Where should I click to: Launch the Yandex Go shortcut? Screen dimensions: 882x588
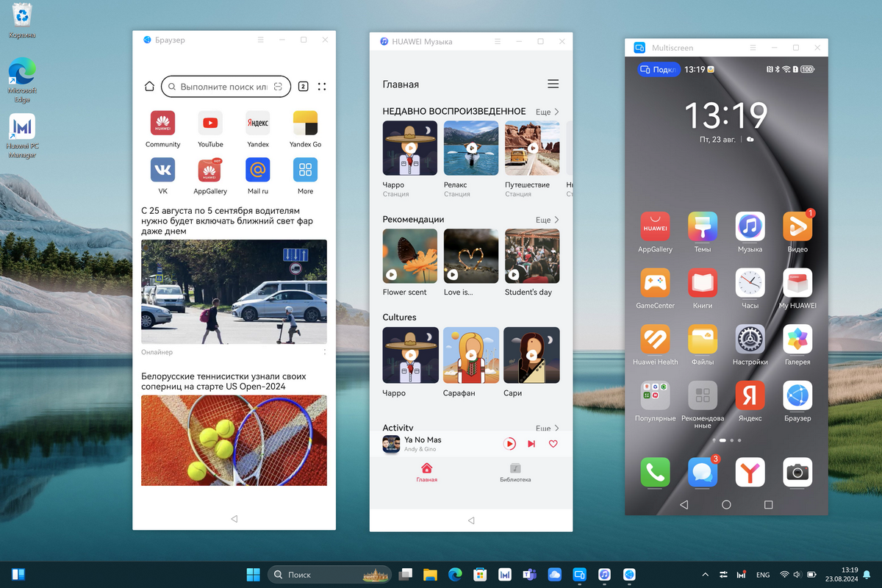tap(305, 122)
